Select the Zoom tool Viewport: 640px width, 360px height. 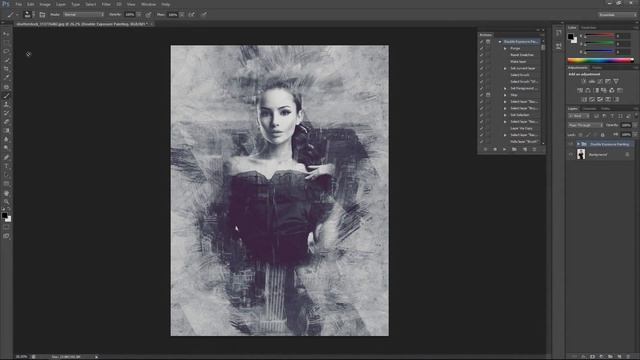click(6, 201)
